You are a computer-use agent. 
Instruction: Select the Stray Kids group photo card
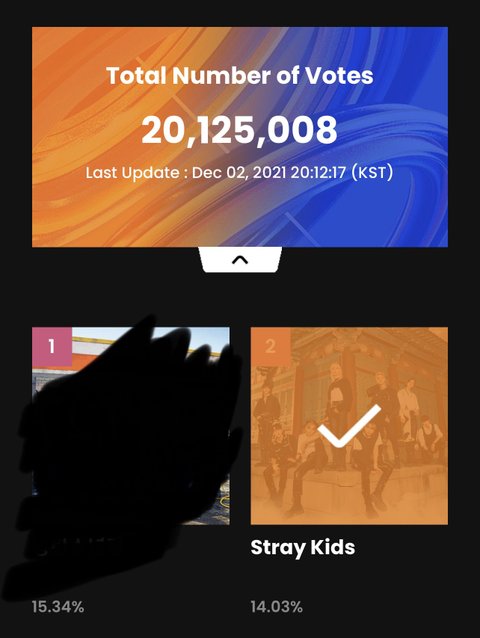tap(349, 426)
